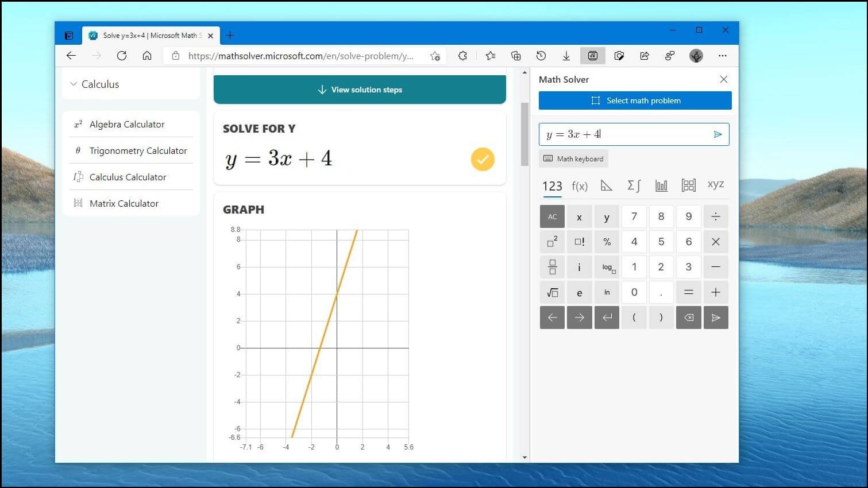Clear the input with the AC key
The image size is (868, 488).
(x=552, y=216)
